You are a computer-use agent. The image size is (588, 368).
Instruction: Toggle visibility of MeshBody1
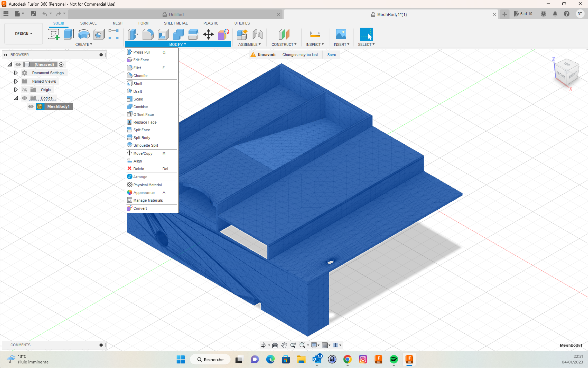pos(31,106)
